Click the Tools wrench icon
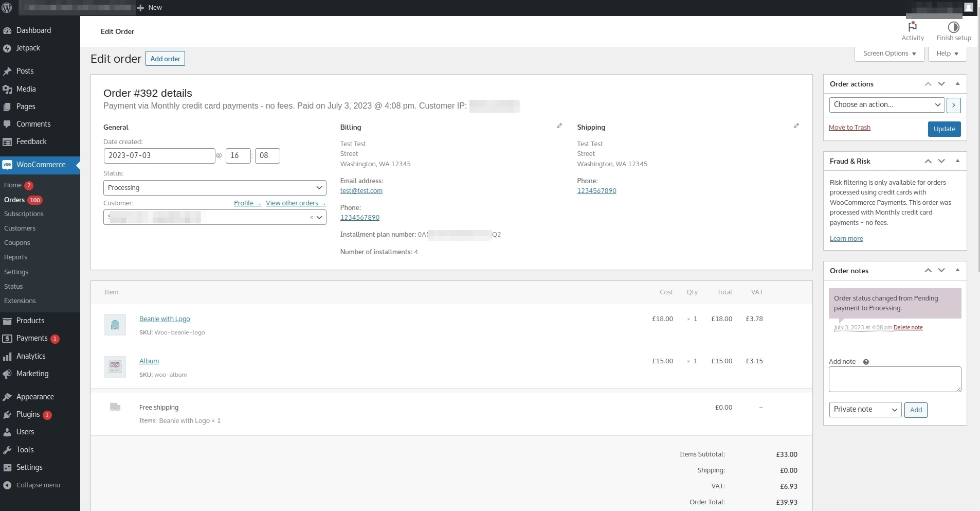This screenshot has width=980, height=511. [7, 450]
